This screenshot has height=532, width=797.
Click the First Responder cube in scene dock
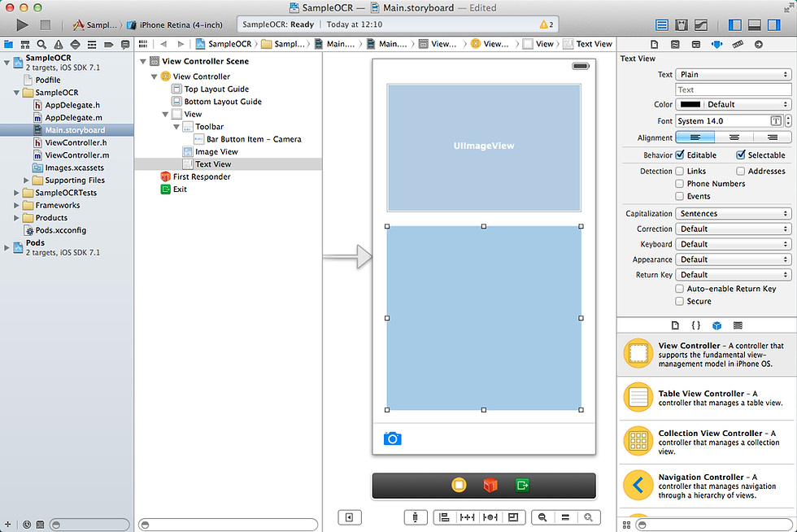tap(490, 485)
